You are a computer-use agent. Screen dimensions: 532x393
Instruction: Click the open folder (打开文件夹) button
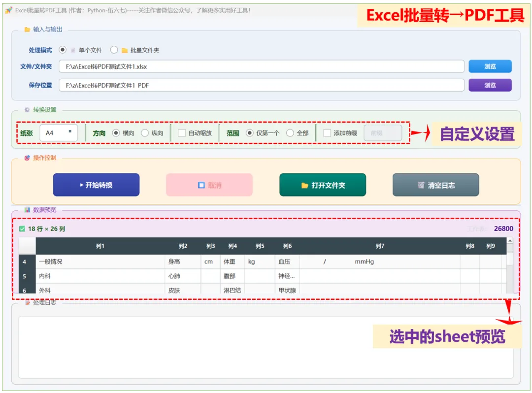coord(323,185)
